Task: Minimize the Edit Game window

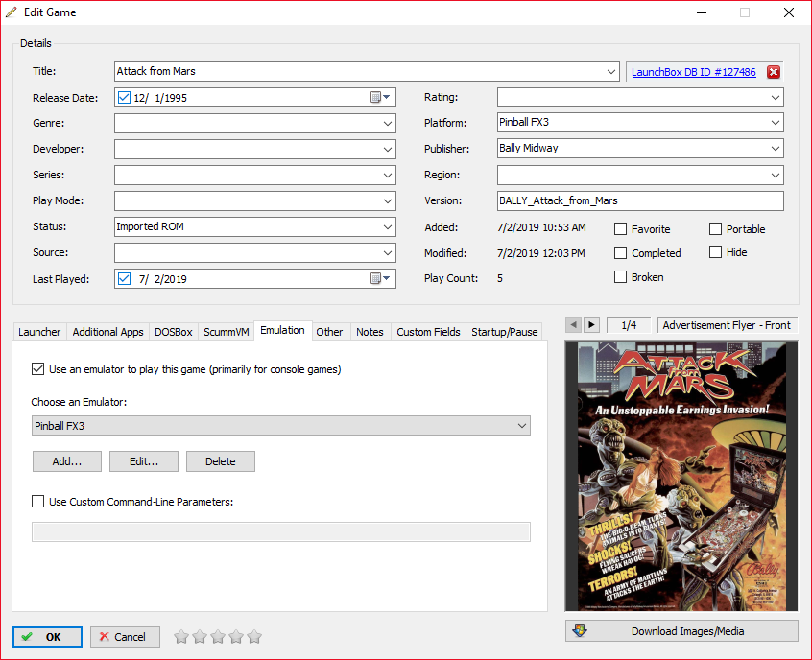Action: tap(702, 12)
